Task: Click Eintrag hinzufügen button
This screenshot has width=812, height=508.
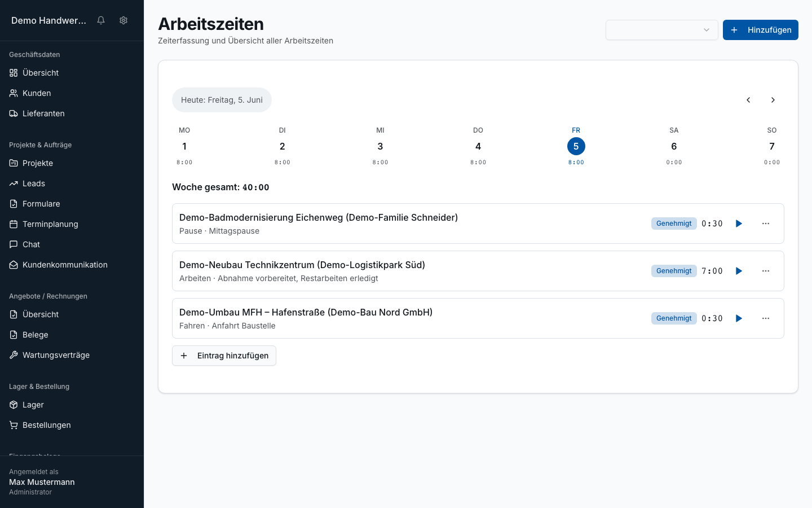Action: tap(224, 356)
